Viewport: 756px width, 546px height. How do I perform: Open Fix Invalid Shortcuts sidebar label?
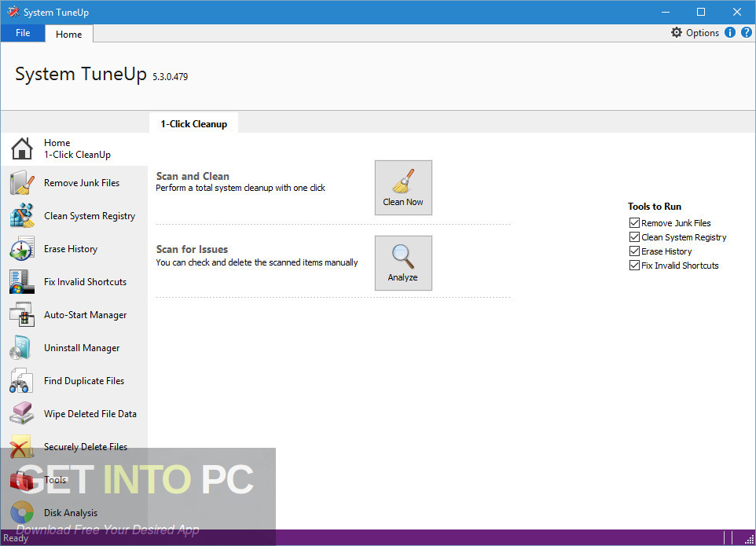click(86, 282)
